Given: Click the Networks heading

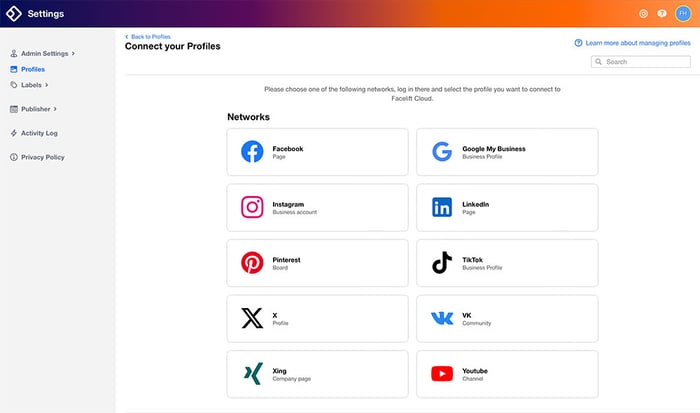Looking at the screenshot, I should point(248,117).
